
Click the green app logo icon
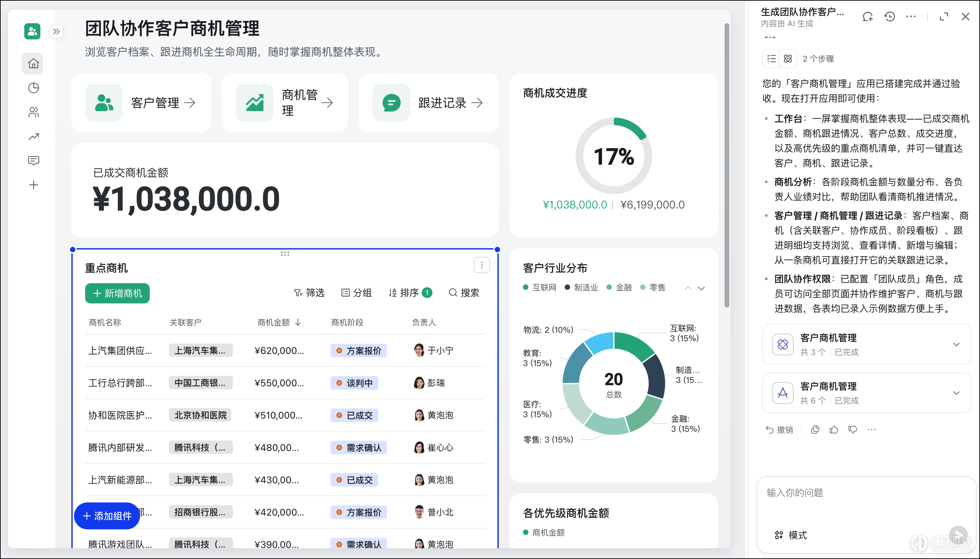point(32,31)
